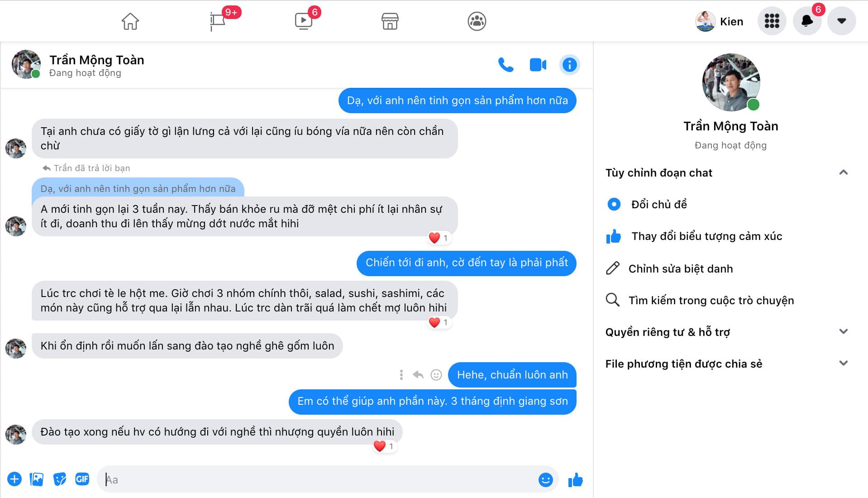Start a voice call with Trần Mộng Toàn

click(506, 65)
